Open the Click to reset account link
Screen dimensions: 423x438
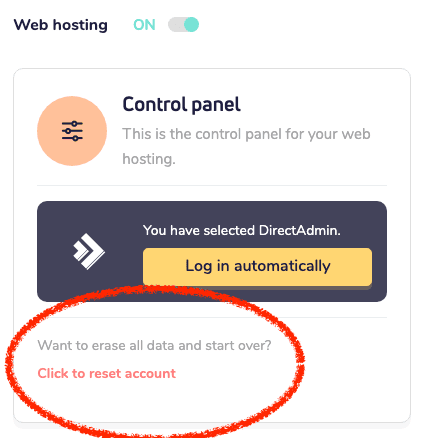(106, 373)
